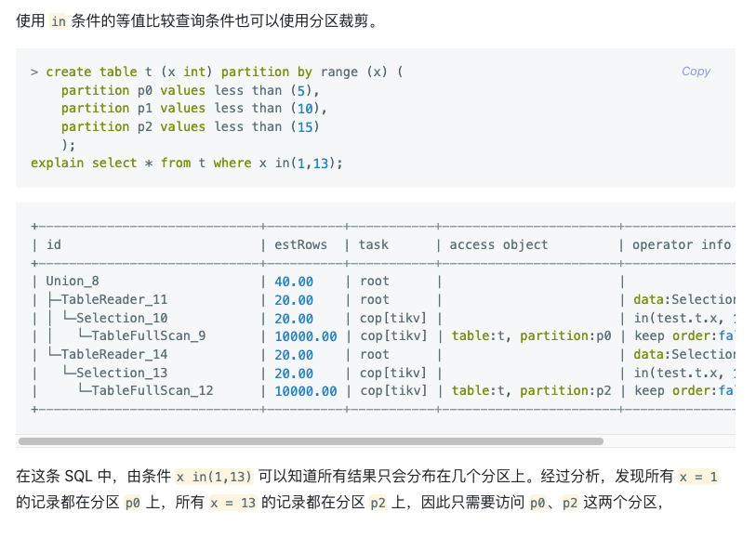The image size is (756, 538).
Task: Click the TableFullScan_12 entry in the plan
Action: pyautogui.click(x=153, y=390)
